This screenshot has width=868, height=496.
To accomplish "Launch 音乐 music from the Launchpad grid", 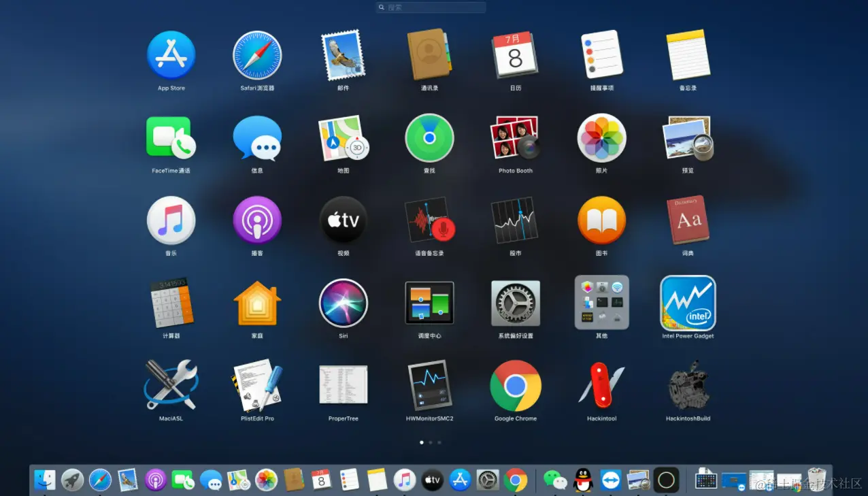I will click(171, 220).
